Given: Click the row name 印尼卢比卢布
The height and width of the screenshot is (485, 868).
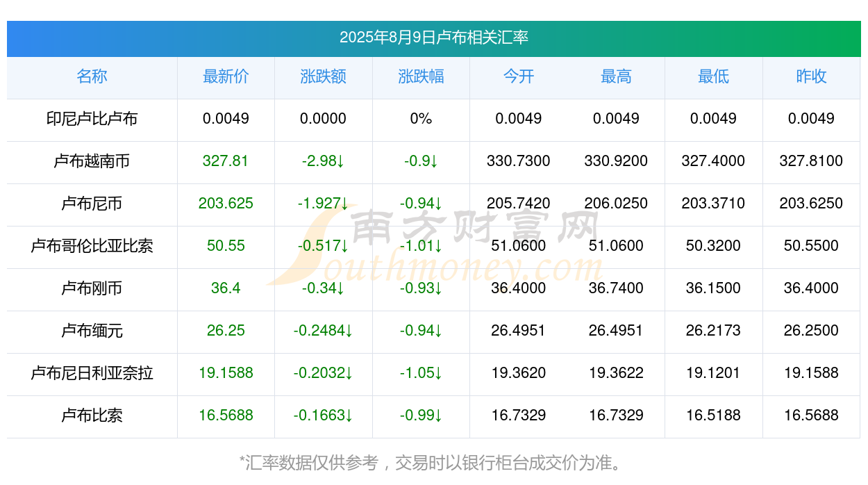Looking at the screenshot, I should (x=92, y=119).
